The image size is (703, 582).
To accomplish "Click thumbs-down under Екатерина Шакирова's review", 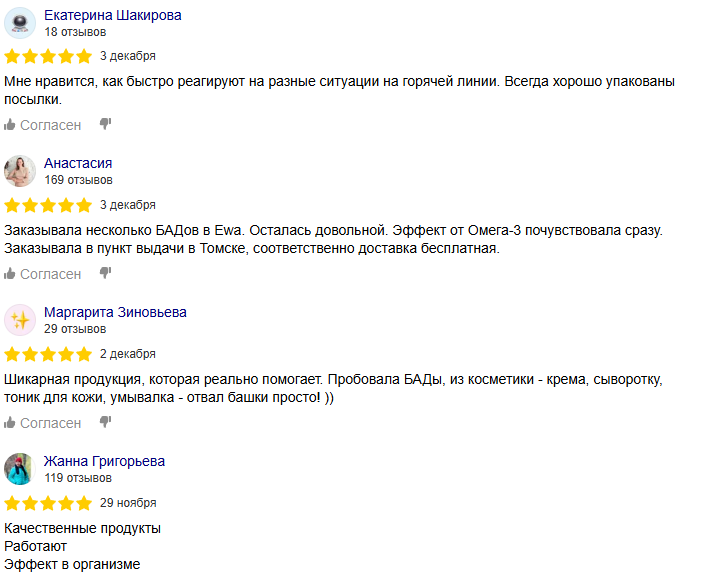I will coord(105,125).
